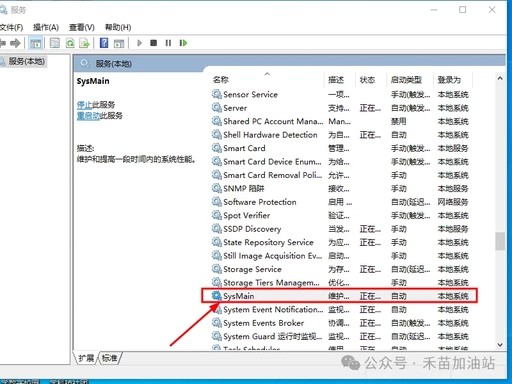Screen dimensions: 512x384
Task: Open the 操作(A) menu
Action: point(46,27)
